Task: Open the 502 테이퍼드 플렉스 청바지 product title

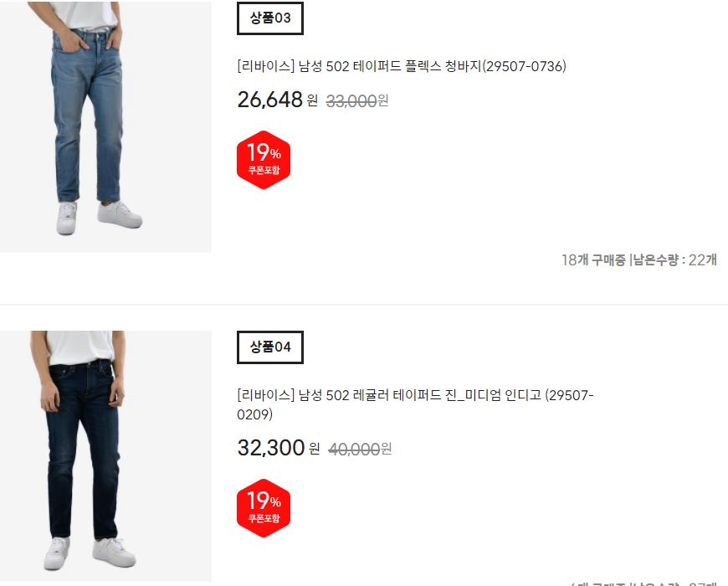Action: tap(402, 66)
